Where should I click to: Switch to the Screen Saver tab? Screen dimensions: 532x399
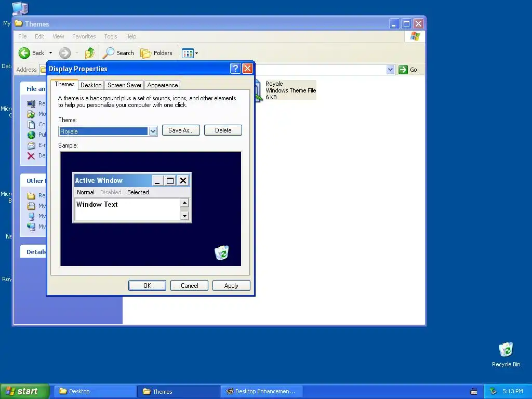pos(124,85)
